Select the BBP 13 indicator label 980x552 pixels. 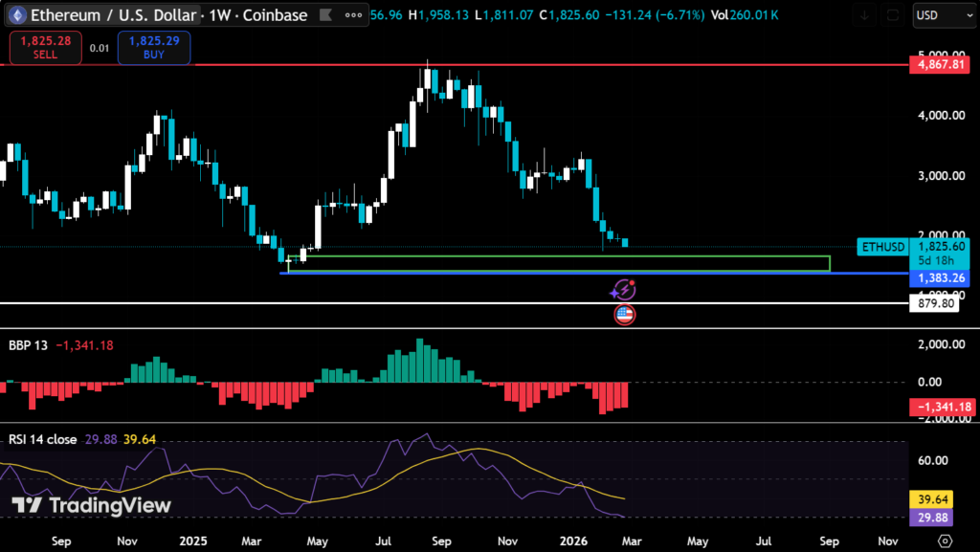(x=29, y=344)
